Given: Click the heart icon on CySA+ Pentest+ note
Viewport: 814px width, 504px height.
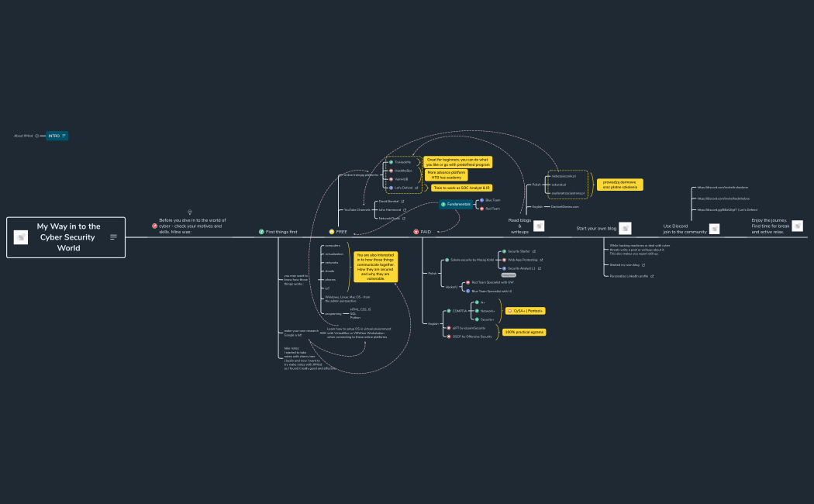Looking at the screenshot, I should (x=510, y=311).
